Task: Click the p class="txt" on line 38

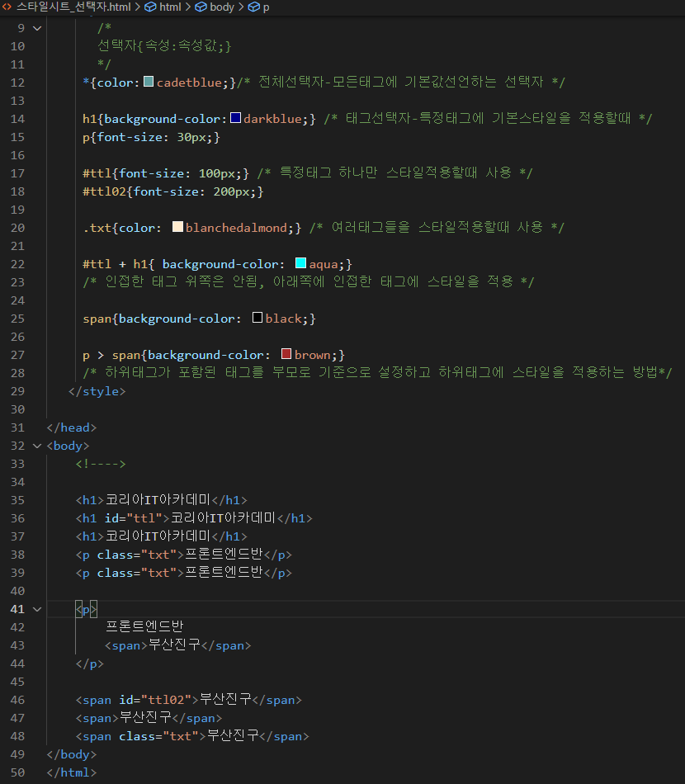Action: click(183, 555)
